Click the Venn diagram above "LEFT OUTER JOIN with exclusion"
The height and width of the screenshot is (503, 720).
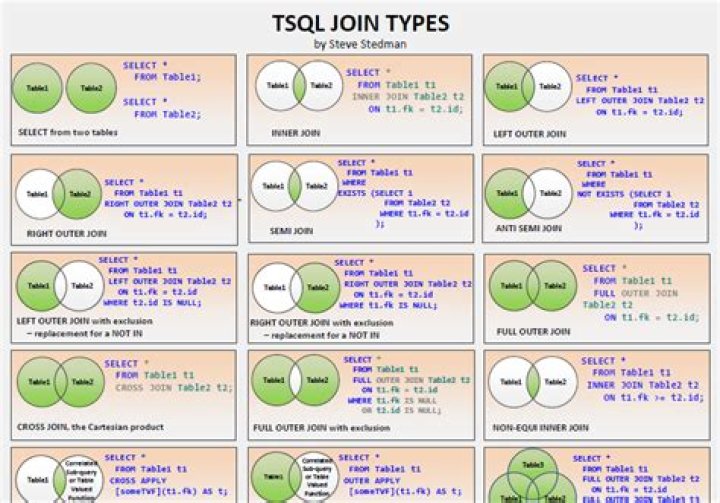tap(60, 286)
